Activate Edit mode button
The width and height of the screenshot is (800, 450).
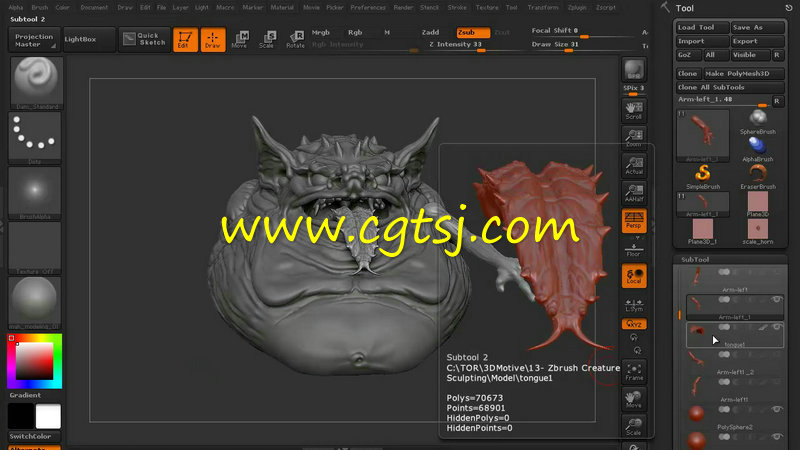pyautogui.click(x=185, y=40)
